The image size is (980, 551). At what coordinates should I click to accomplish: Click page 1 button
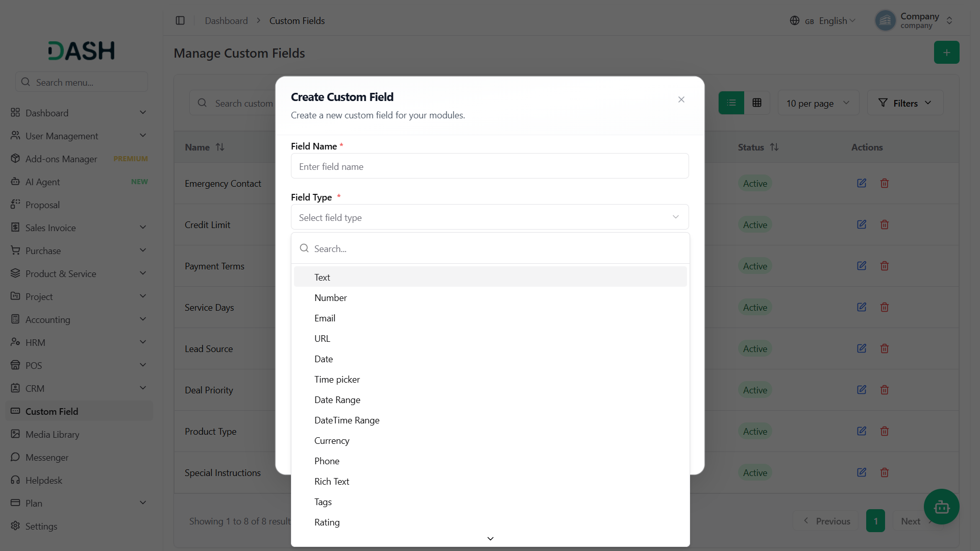tap(875, 521)
